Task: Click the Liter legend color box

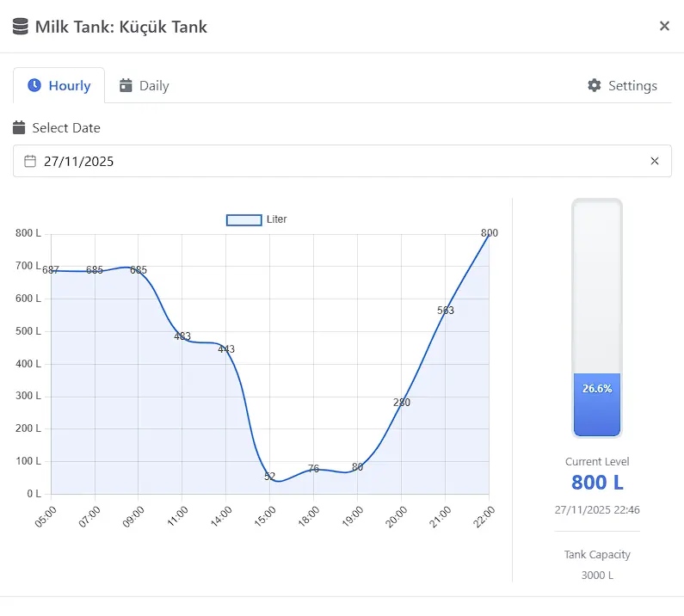Action: point(243,220)
